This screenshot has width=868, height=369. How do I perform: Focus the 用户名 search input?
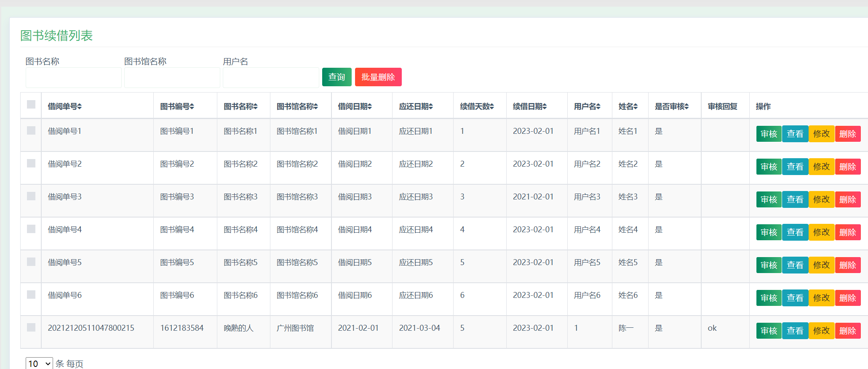[x=271, y=77]
